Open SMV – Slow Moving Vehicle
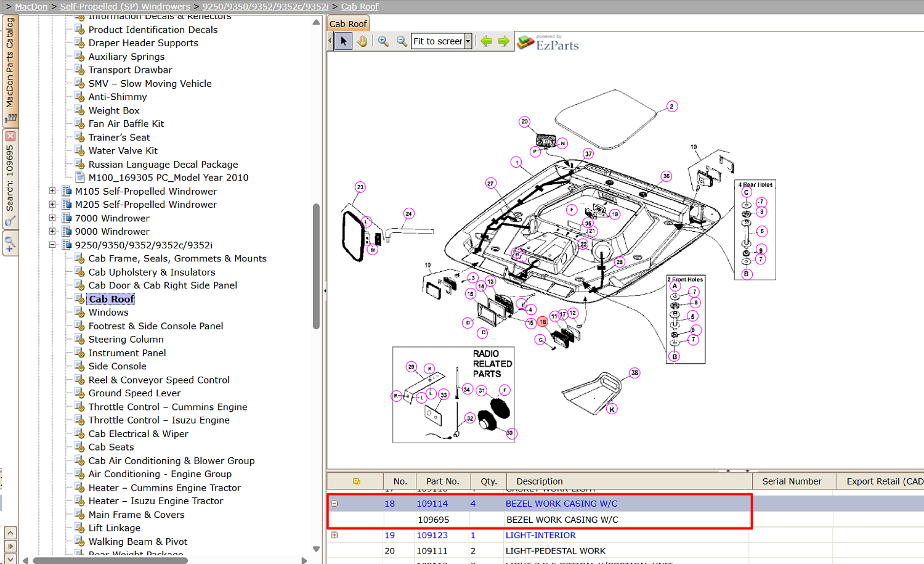 point(150,84)
